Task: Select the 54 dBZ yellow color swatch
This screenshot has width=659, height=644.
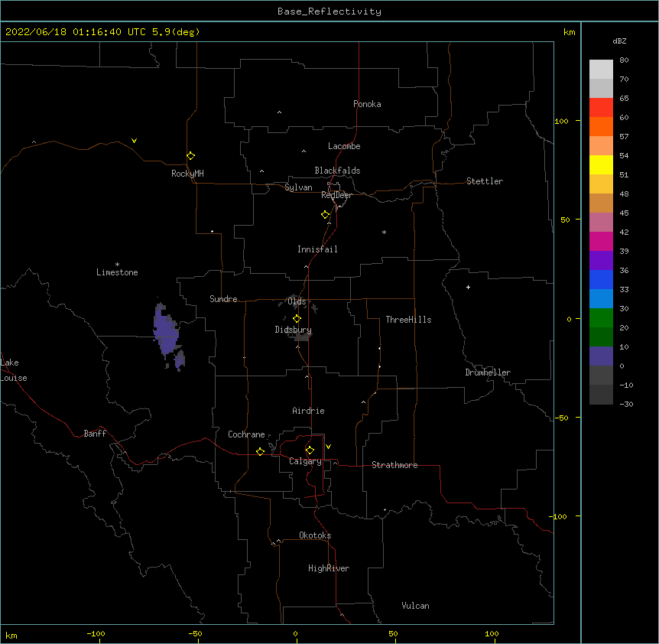Action: (x=601, y=164)
